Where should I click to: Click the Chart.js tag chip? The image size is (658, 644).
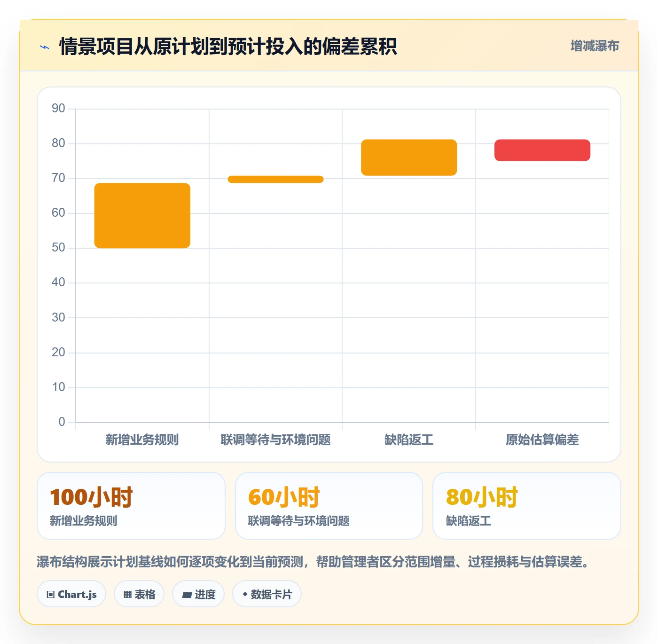(x=71, y=594)
